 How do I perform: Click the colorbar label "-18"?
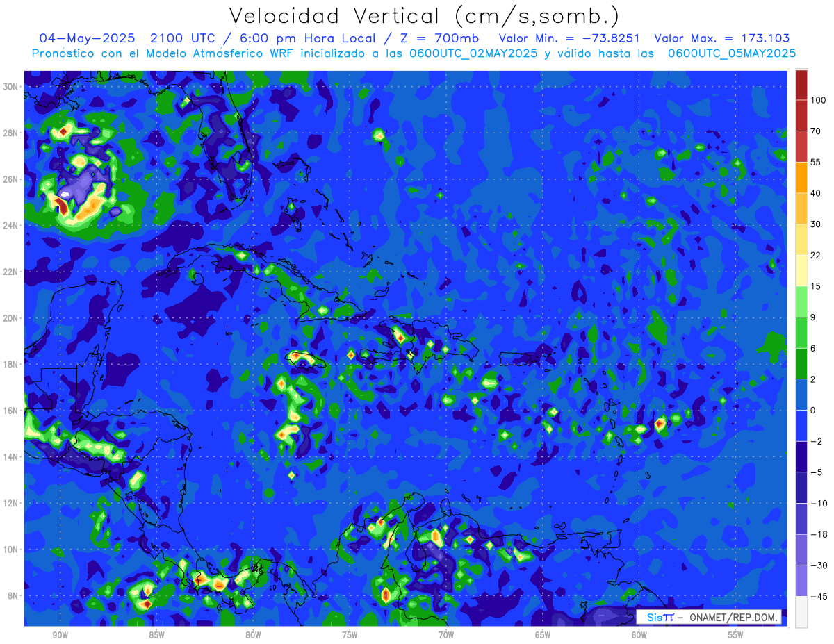[x=819, y=534]
